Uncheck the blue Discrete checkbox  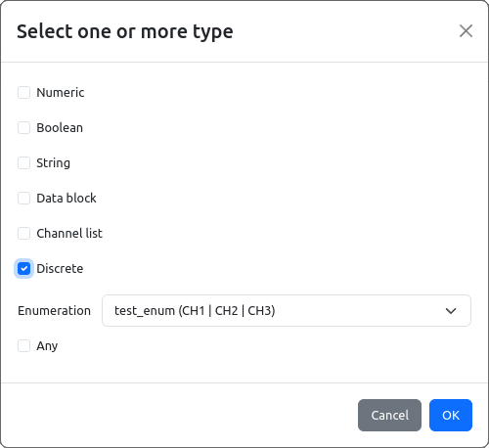(x=23, y=269)
